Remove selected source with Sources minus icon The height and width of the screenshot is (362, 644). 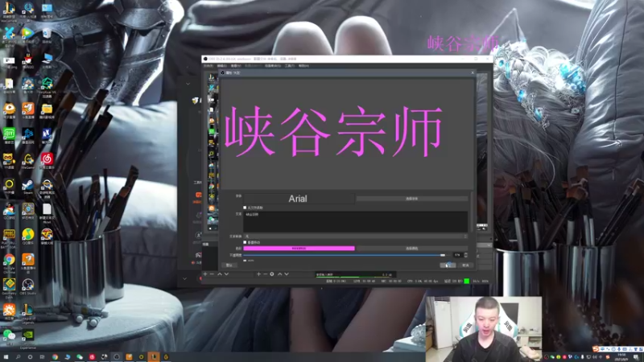265,274
